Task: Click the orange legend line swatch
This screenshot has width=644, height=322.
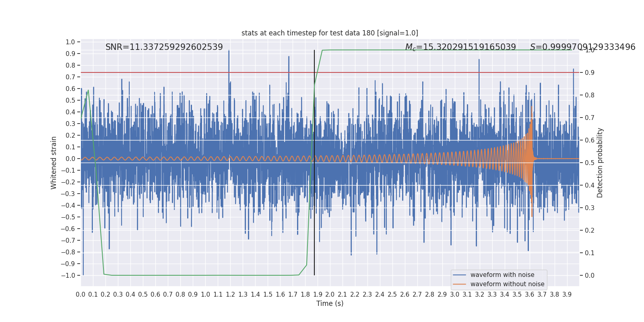Action: (x=459, y=284)
